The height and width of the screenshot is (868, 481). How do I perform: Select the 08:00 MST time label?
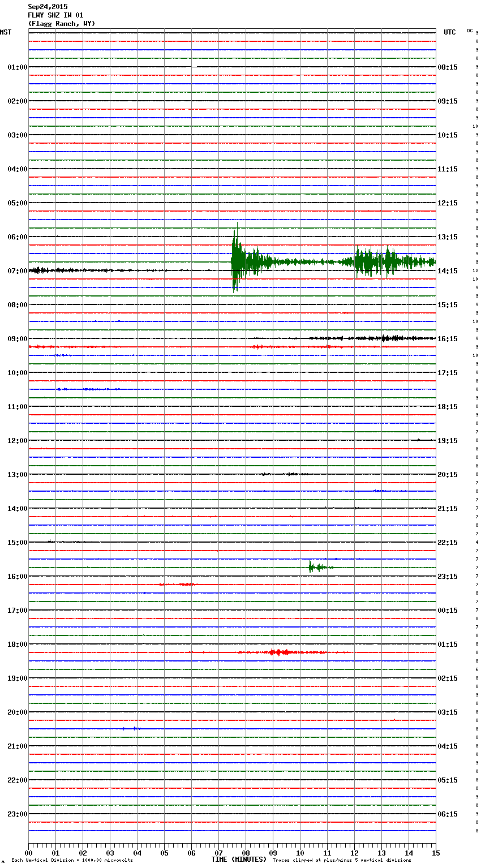[17, 305]
